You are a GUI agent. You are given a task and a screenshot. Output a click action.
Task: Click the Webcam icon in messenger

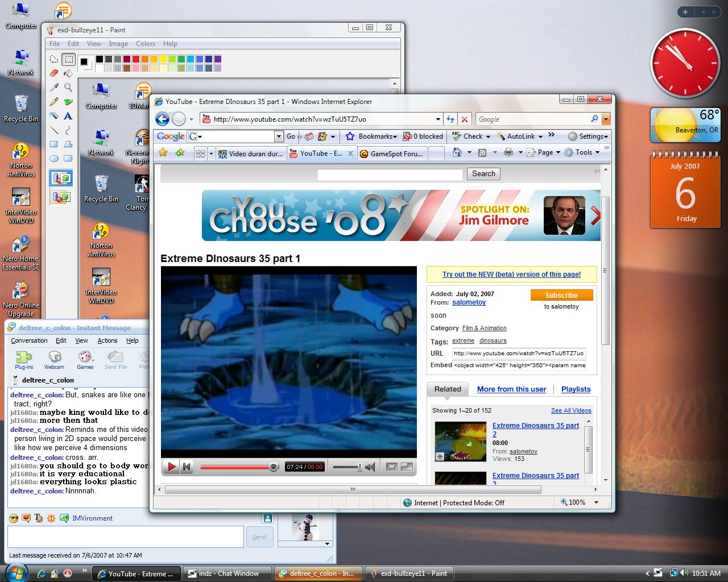coord(55,360)
